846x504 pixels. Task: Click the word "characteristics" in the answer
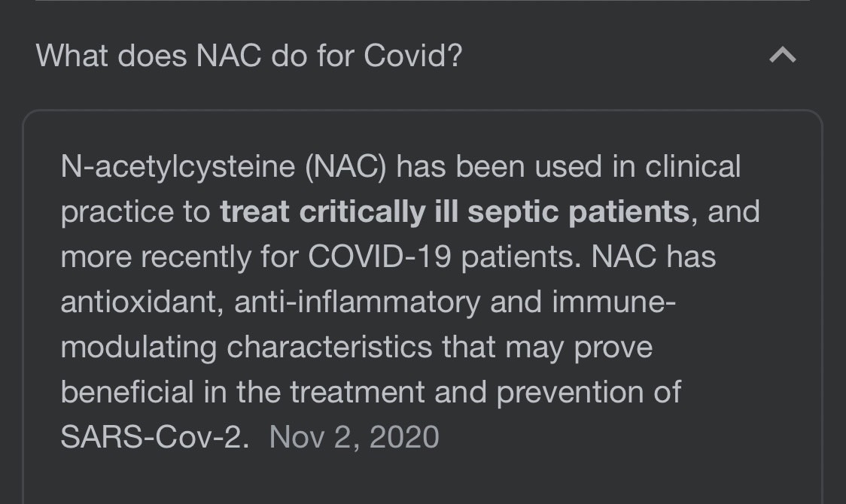330,347
